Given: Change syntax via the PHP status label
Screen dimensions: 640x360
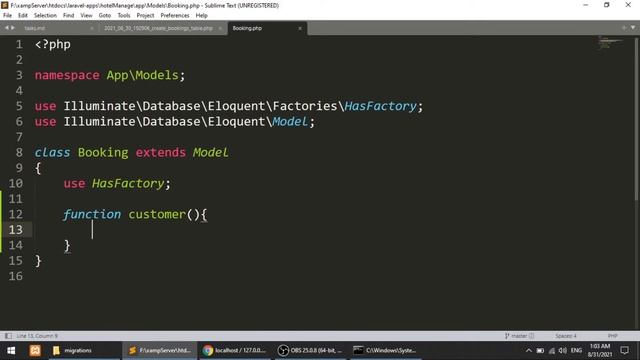Looking at the screenshot, I should (613, 336).
